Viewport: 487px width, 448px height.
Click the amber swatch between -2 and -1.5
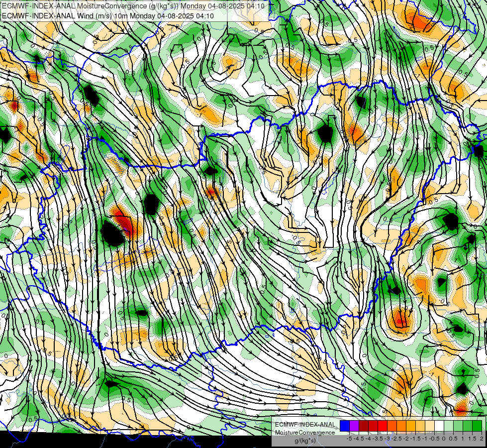(410, 426)
